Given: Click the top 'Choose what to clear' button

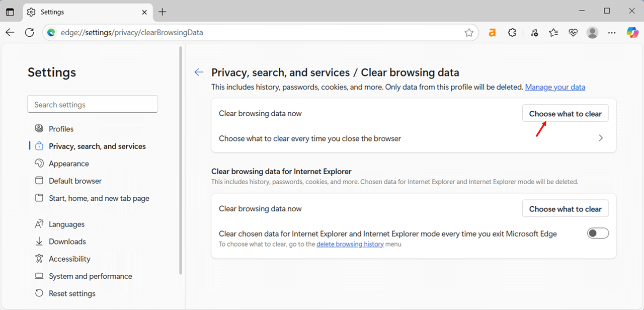Looking at the screenshot, I should click(565, 113).
